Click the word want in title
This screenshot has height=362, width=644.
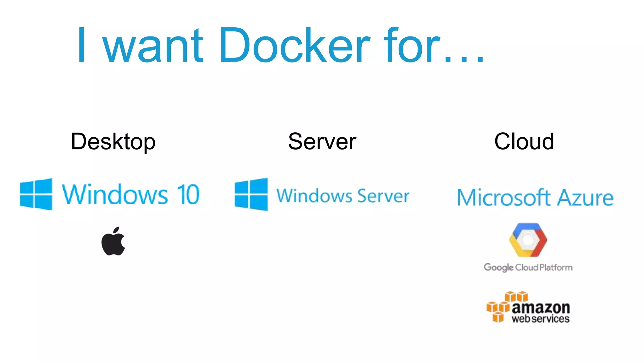coord(153,46)
